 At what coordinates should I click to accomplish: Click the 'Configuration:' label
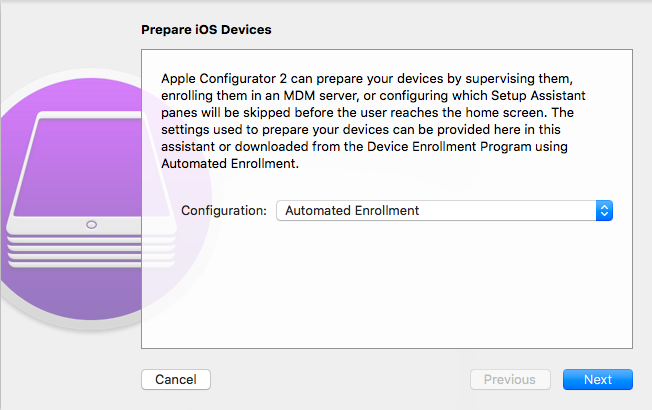[x=224, y=210]
